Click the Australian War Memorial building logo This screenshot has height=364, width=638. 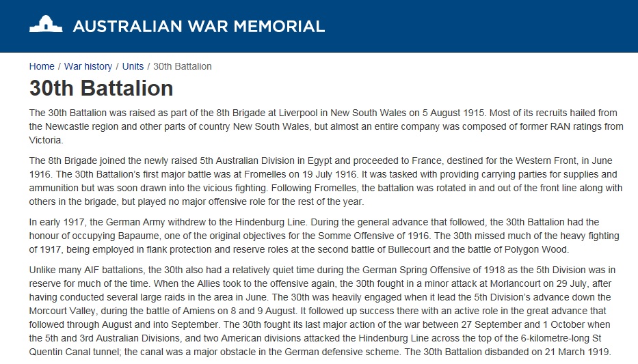46,26
